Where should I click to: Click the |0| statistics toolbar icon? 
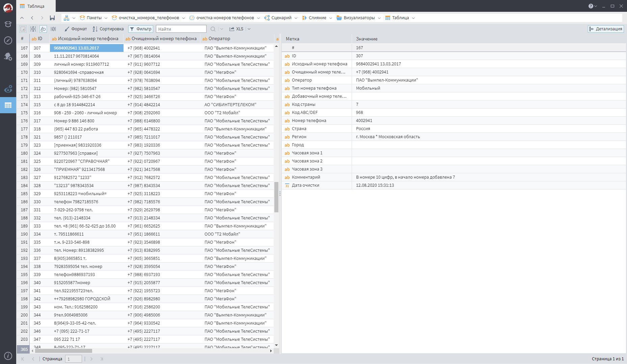(53, 29)
